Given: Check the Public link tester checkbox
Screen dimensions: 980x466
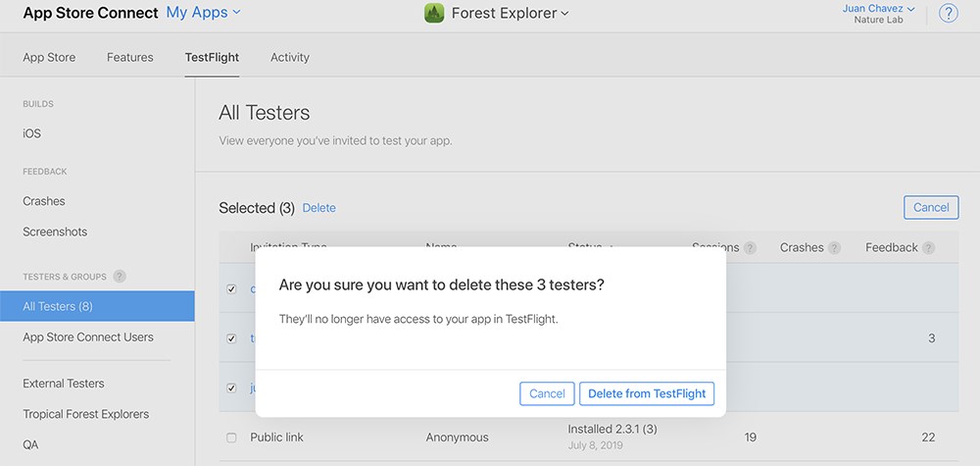Looking at the screenshot, I should tap(231, 438).
